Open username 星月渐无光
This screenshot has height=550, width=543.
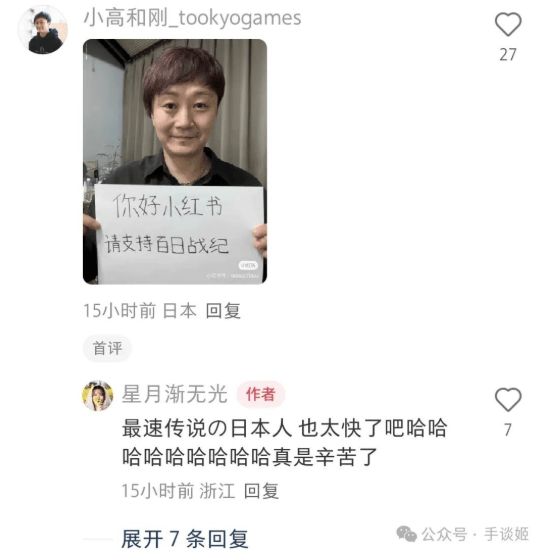pos(175,394)
